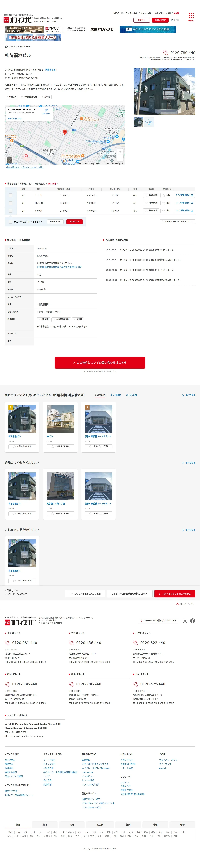200x868 pixels.
Task: Switch language to EN
Action: [x=177, y=20]
